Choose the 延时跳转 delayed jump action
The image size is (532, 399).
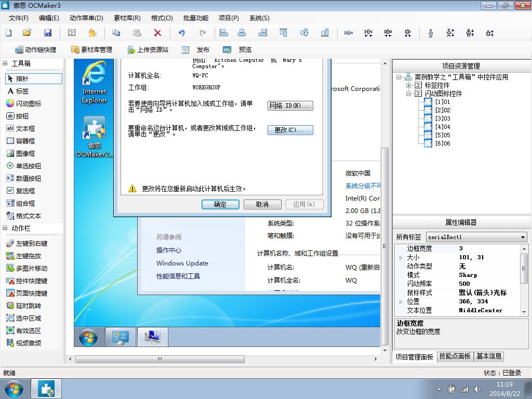pos(24,305)
